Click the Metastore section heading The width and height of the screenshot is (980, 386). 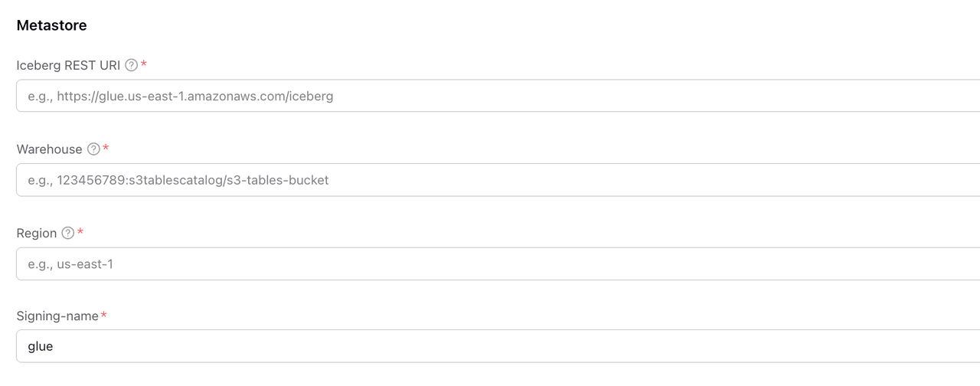51,25
